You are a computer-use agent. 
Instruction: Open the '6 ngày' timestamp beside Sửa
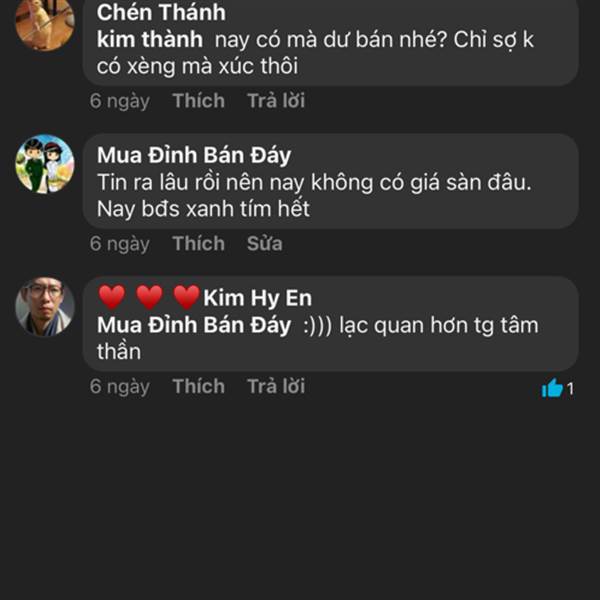[119, 243]
